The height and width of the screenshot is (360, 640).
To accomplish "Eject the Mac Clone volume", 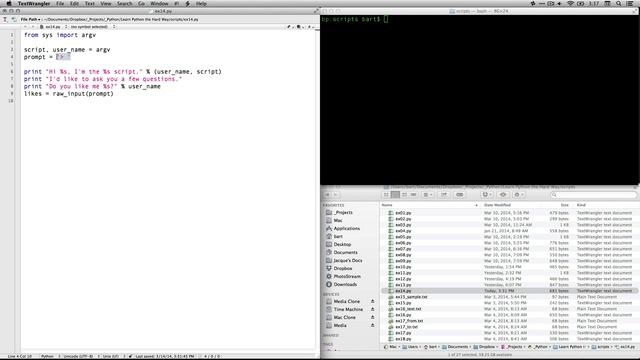I will tap(373, 317).
